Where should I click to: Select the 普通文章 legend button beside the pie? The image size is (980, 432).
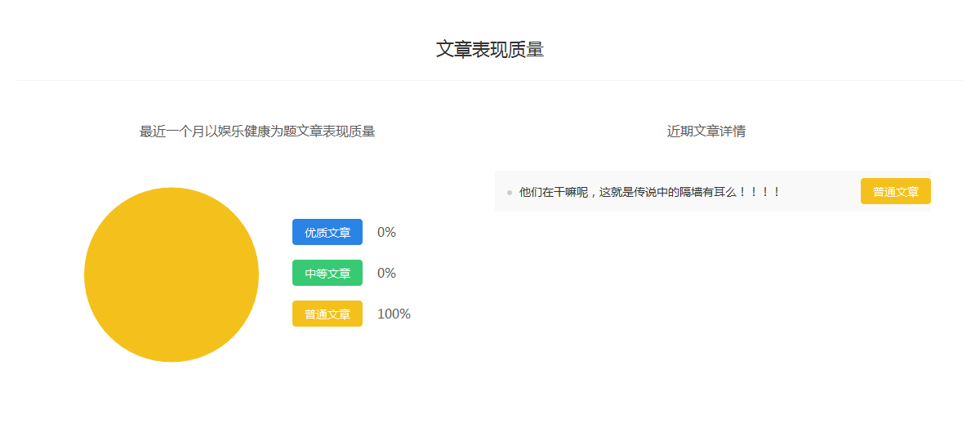(327, 314)
